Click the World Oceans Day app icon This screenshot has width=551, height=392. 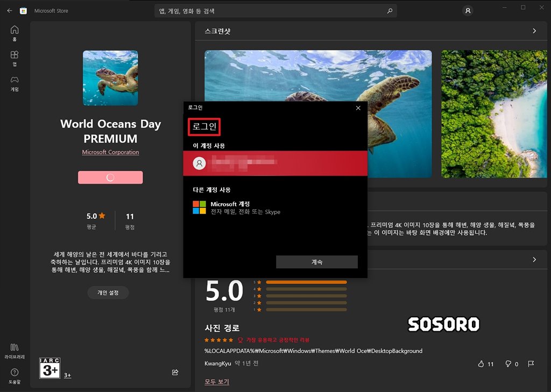point(110,78)
